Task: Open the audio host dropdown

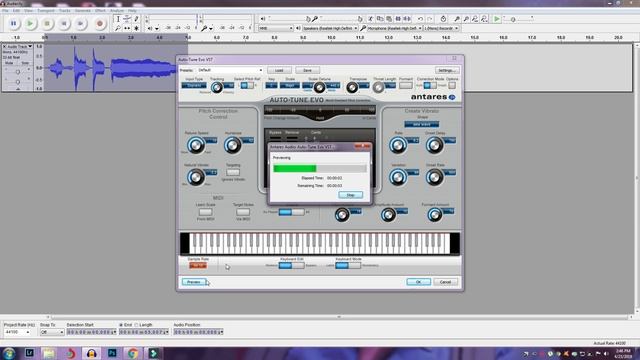Action: [276, 28]
